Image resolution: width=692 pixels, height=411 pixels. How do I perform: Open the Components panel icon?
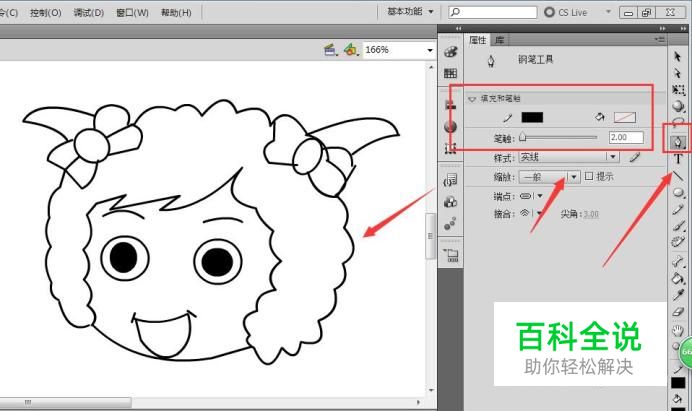(450, 202)
